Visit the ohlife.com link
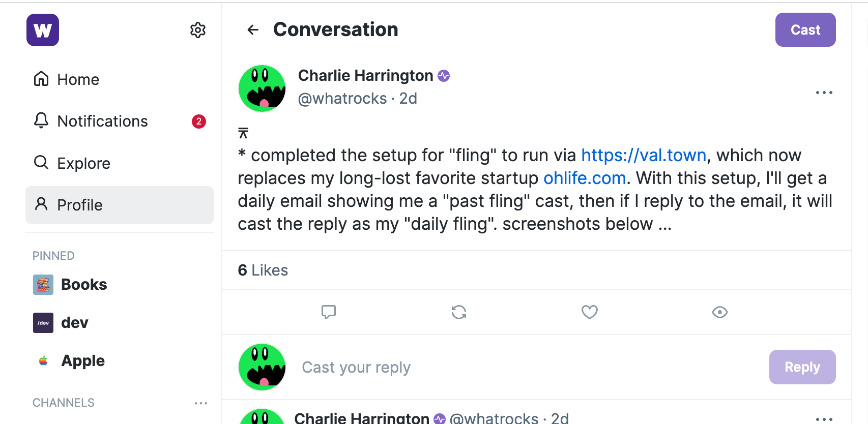 (x=584, y=178)
